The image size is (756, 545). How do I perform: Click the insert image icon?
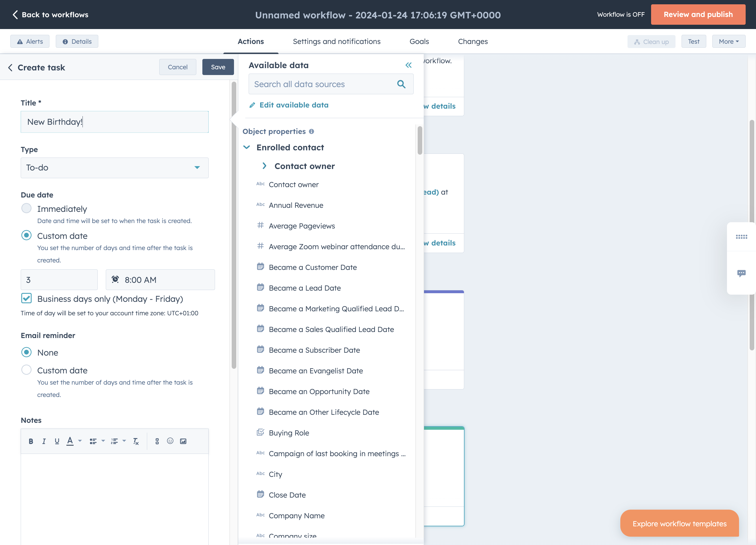pyautogui.click(x=183, y=441)
